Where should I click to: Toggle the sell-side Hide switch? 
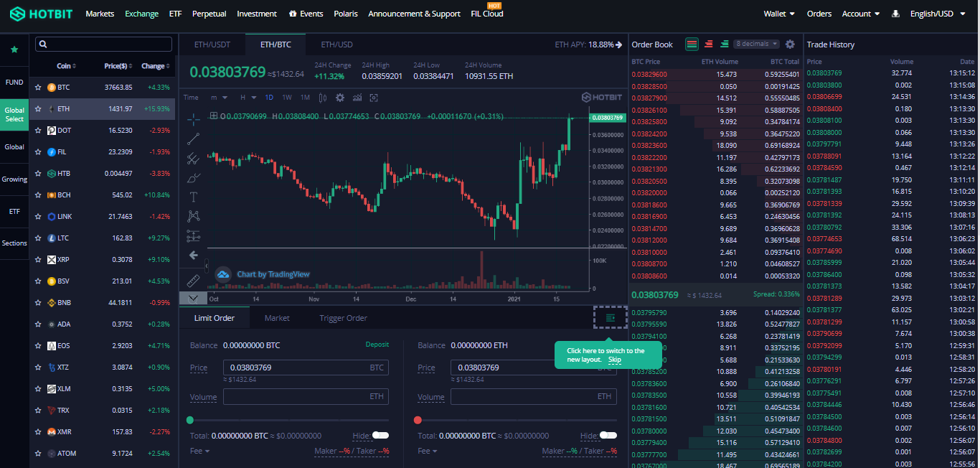point(608,435)
